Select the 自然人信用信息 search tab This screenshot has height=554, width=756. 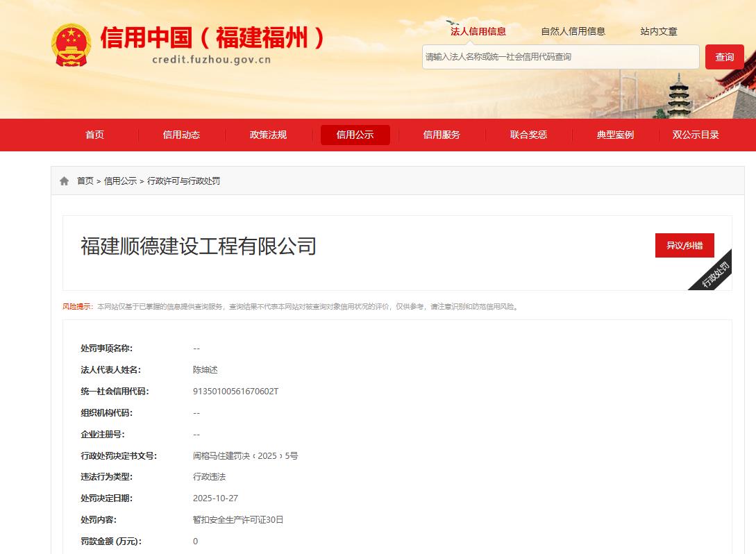tap(573, 31)
